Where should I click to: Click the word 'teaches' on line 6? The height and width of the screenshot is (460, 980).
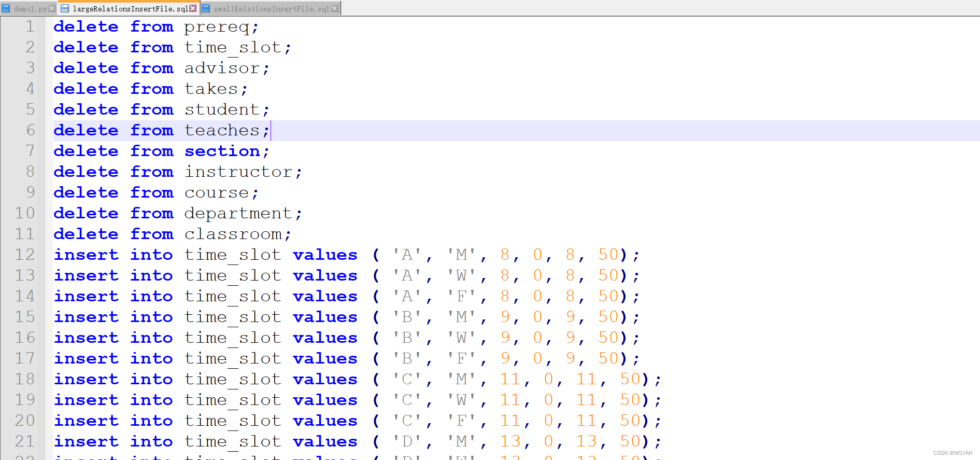tap(222, 130)
